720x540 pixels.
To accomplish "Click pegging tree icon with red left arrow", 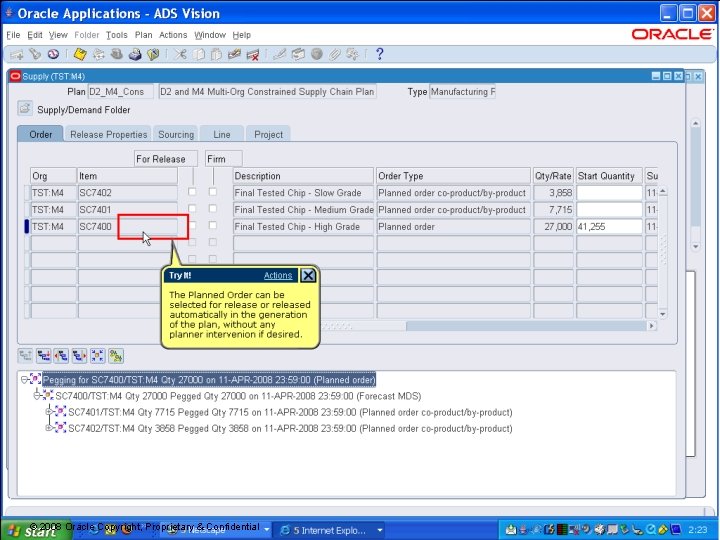I will [x=61, y=356].
